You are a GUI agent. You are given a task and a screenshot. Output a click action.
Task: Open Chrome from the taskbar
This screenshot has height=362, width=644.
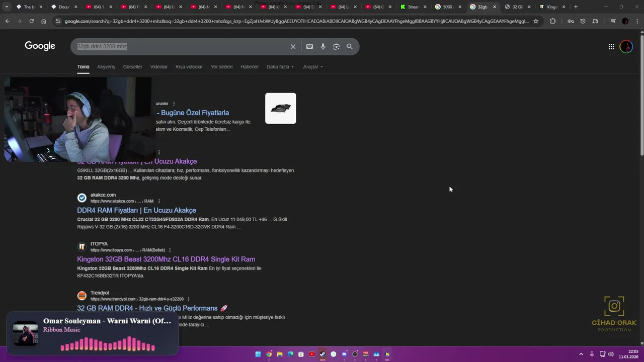269,354
